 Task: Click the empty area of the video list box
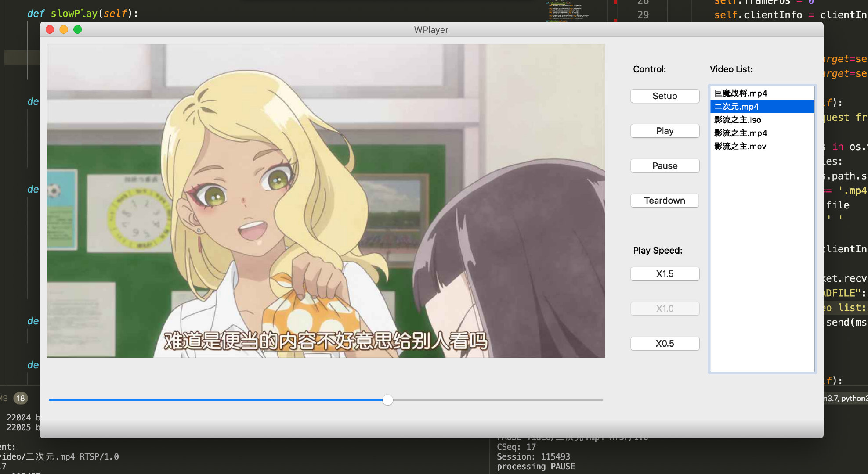762,263
